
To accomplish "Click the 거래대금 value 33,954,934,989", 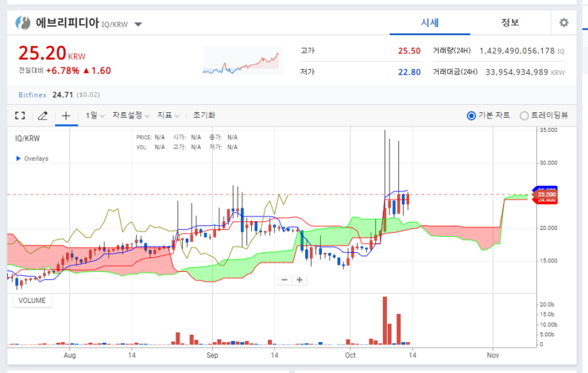I will 516,72.
